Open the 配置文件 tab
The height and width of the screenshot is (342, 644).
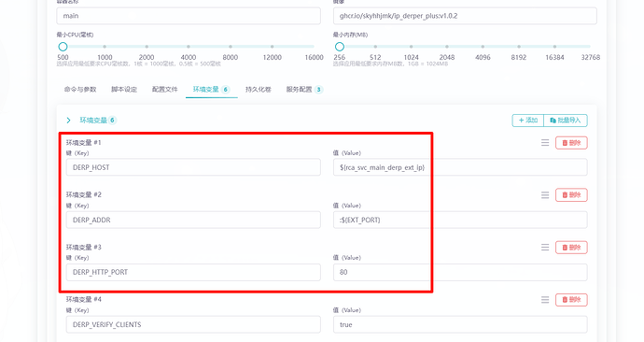coord(164,89)
